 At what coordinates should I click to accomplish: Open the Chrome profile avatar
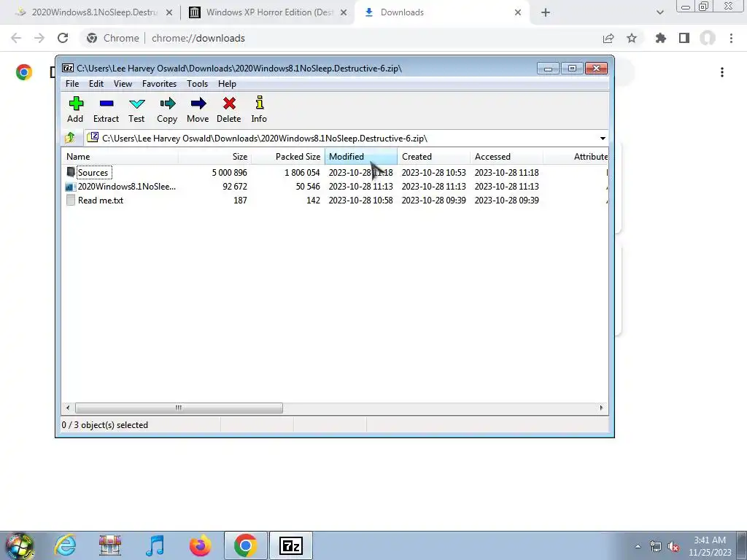click(708, 38)
